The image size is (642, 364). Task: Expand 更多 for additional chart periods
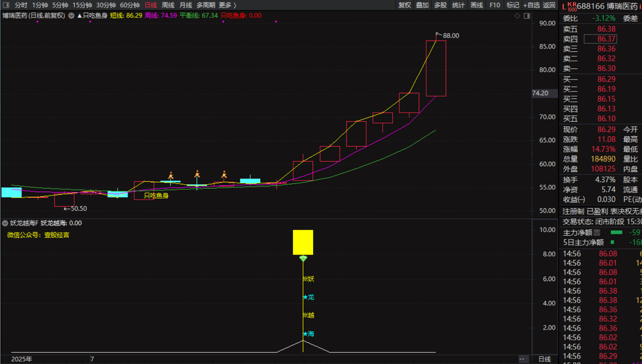click(x=227, y=5)
